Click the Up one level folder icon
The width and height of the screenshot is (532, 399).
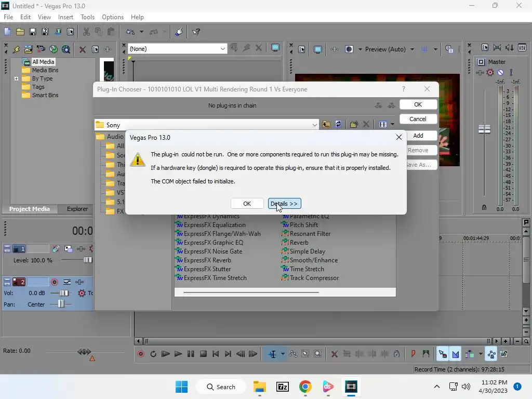[x=326, y=124]
